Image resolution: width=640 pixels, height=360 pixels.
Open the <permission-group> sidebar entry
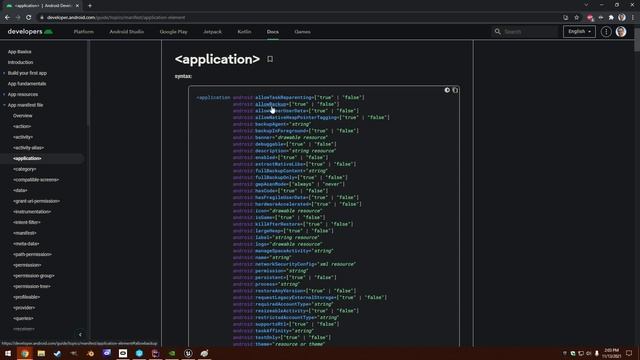point(33,276)
